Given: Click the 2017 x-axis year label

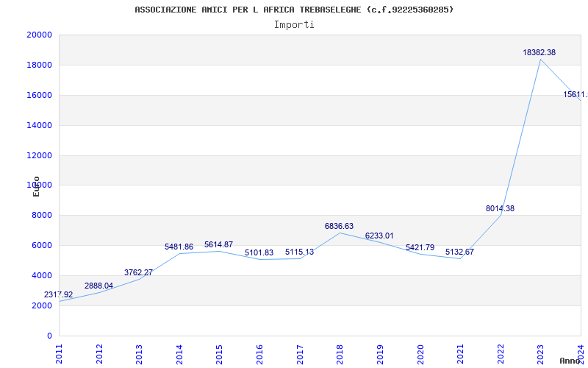Looking at the screenshot, I should [300, 354].
